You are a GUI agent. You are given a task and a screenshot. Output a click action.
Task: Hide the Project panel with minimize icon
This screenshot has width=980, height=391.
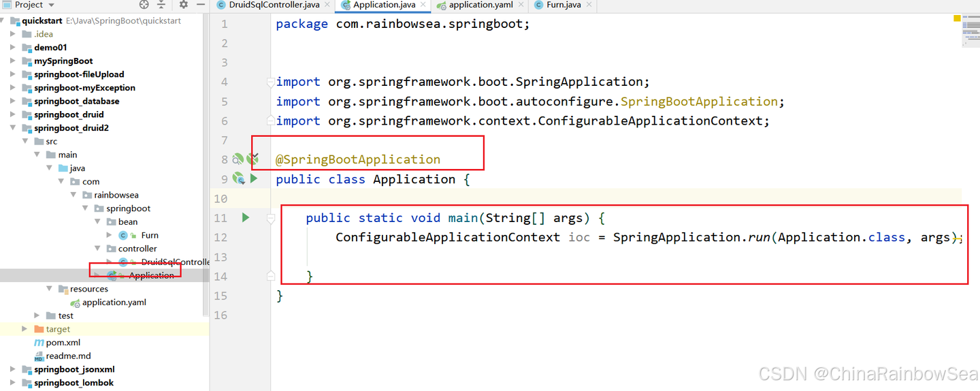pos(201,5)
